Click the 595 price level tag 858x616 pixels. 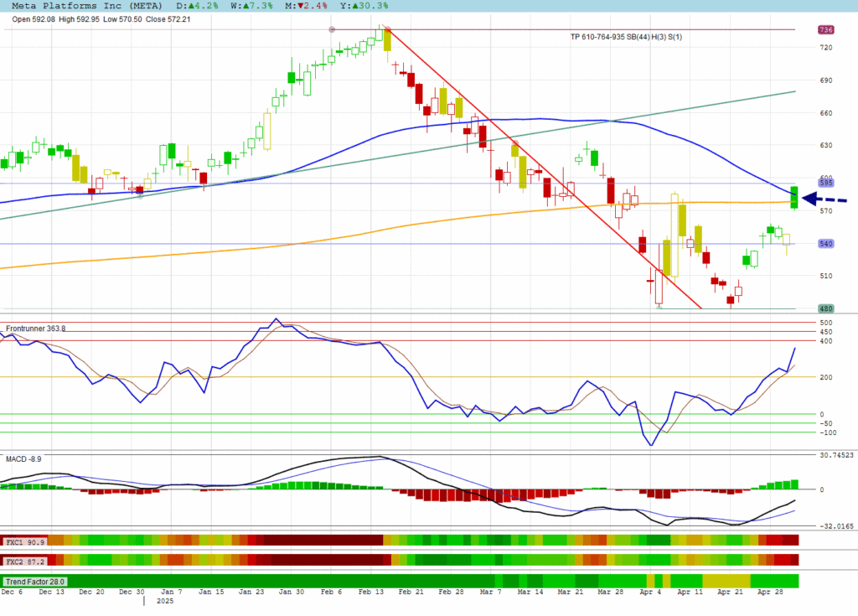point(825,183)
